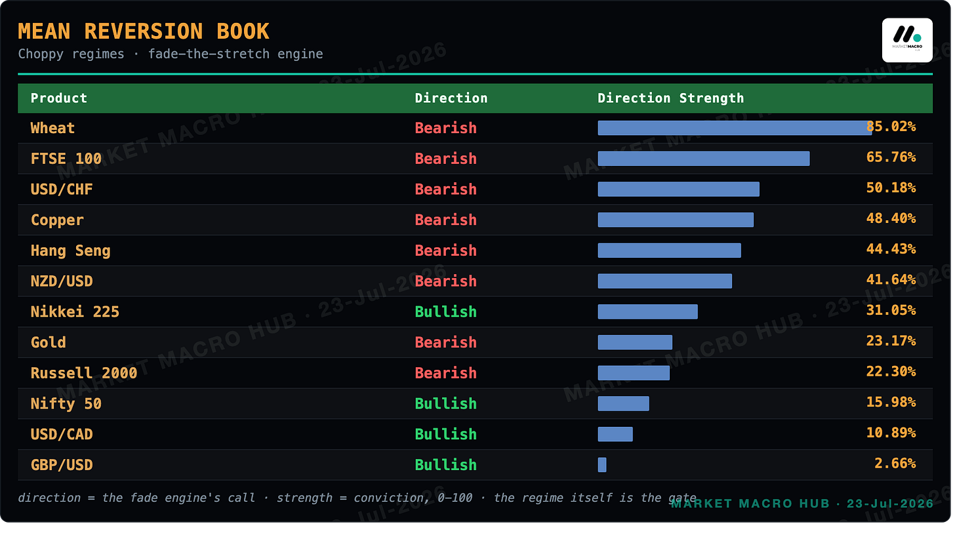Select the USD/CAD product name
The image size is (955, 560).
click(x=62, y=434)
